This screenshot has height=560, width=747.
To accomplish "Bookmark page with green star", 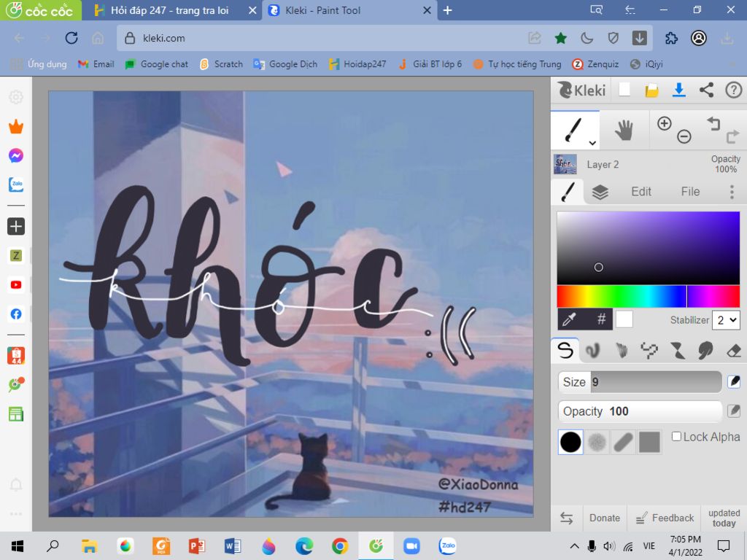I will pyautogui.click(x=561, y=38).
